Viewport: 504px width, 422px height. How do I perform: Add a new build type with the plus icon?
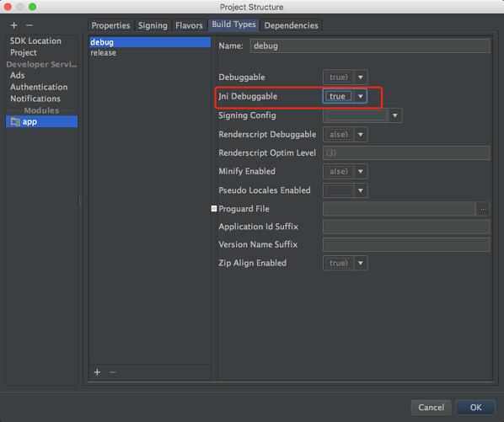pyautogui.click(x=97, y=372)
